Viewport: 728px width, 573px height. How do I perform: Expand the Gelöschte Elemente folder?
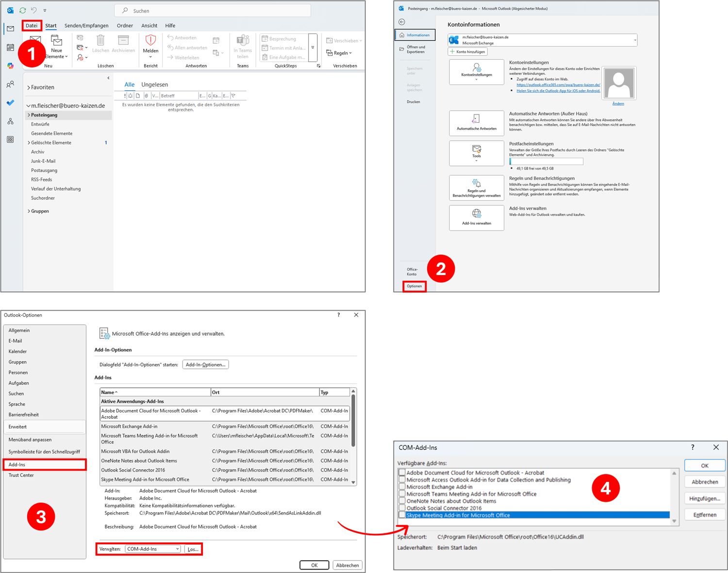29,143
